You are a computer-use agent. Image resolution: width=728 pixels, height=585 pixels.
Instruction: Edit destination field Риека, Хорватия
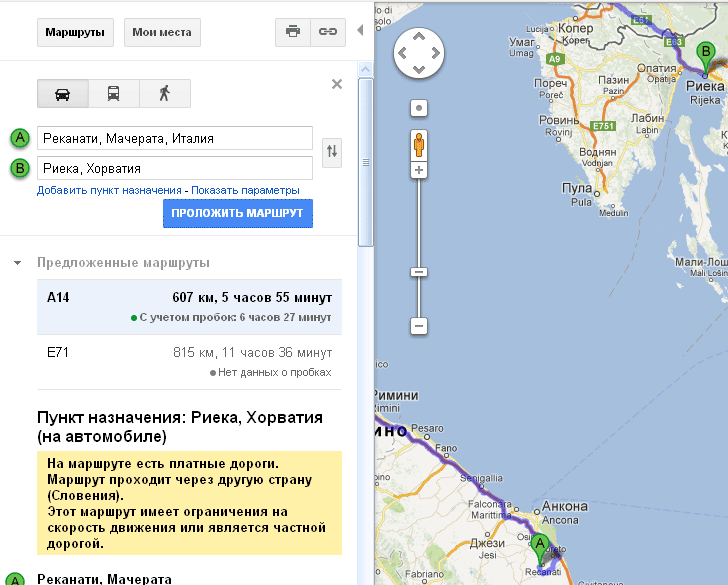(175, 168)
